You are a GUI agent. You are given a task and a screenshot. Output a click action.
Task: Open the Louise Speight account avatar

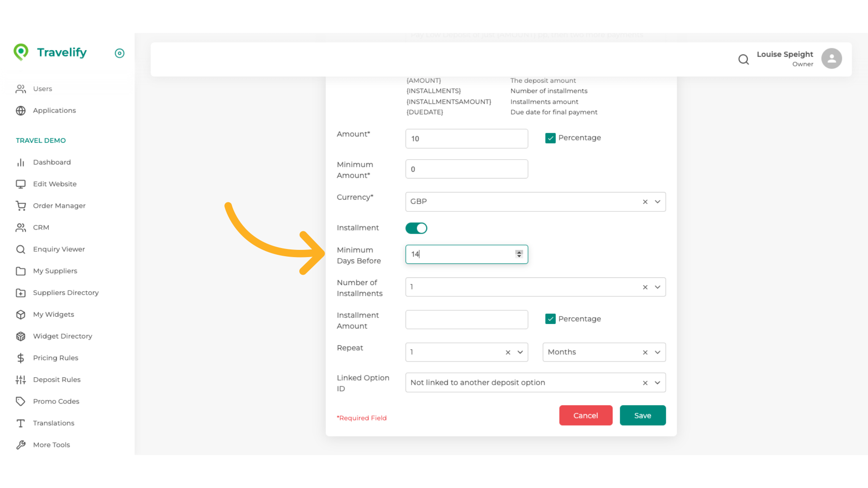pyautogui.click(x=831, y=58)
